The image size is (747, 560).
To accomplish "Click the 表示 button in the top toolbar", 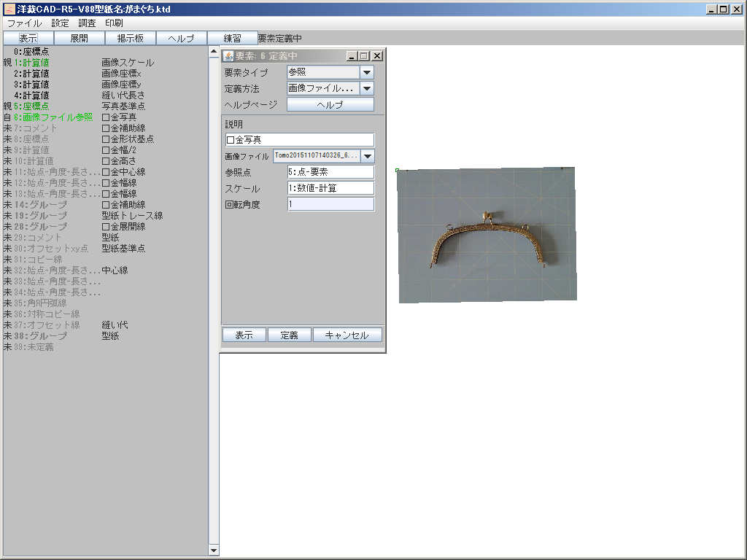I will [28, 38].
